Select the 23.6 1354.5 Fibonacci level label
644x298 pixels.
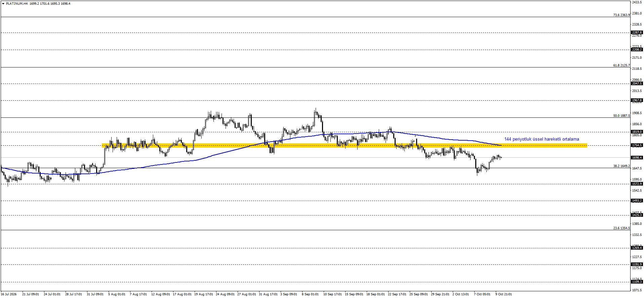click(621, 228)
